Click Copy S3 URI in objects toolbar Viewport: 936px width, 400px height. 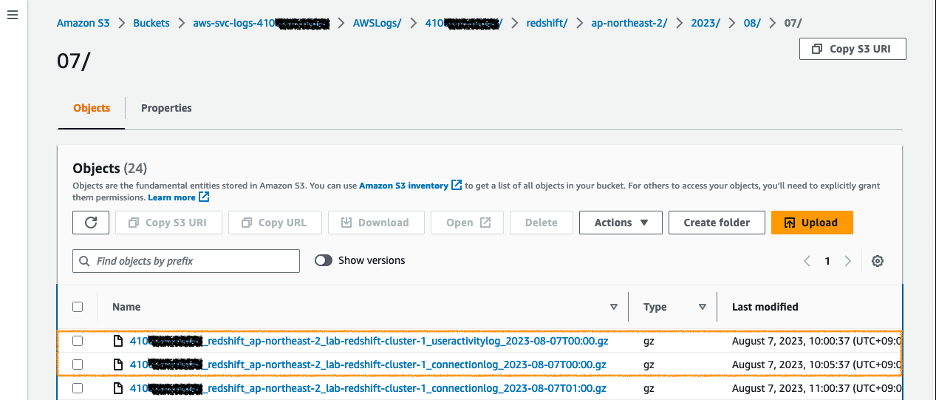pyautogui.click(x=168, y=223)
